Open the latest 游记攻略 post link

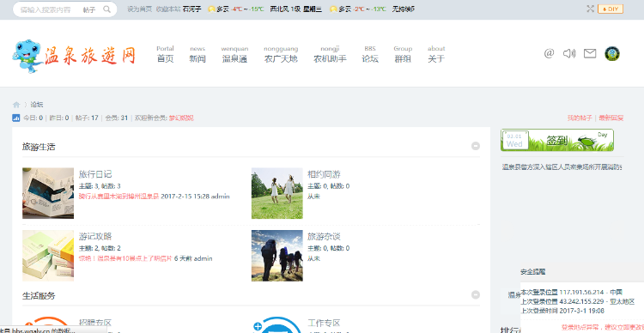click(125, 258)
